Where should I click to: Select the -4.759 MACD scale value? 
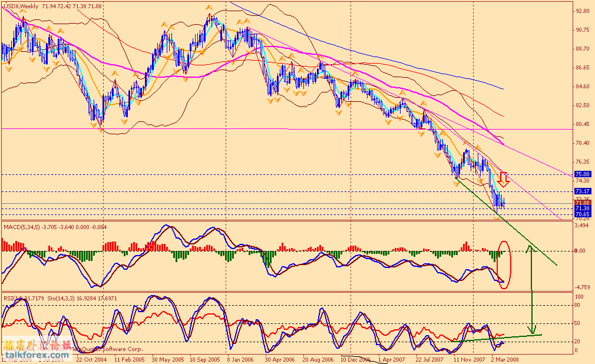point(583,287)
